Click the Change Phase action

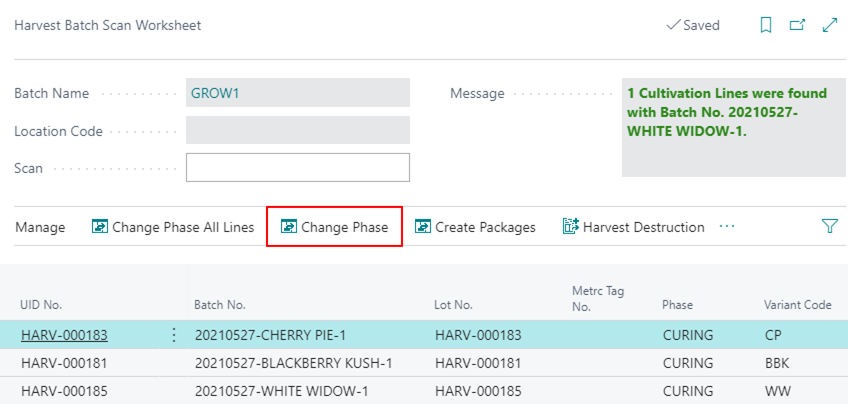coord(334,227)
